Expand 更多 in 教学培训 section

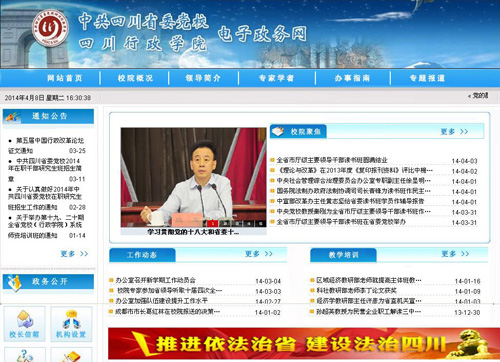(x=455, y=254)
